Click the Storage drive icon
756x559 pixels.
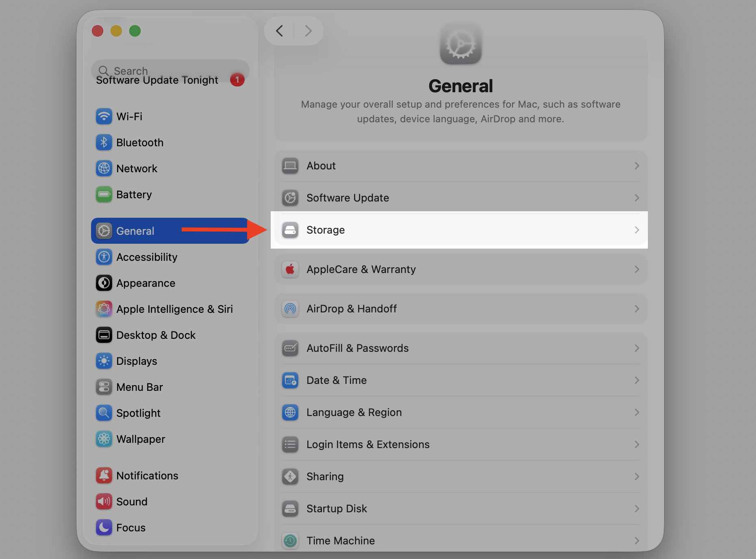point(290,230)
